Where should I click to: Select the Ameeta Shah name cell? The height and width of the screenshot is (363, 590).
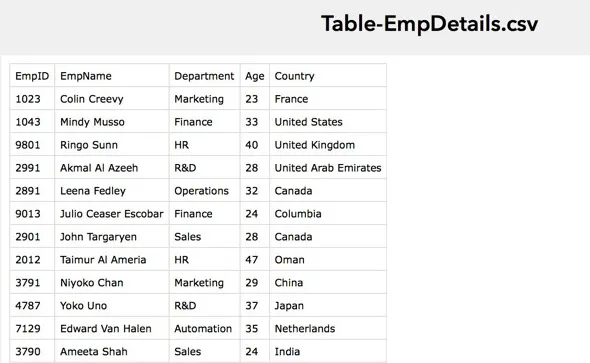[112, 351]
